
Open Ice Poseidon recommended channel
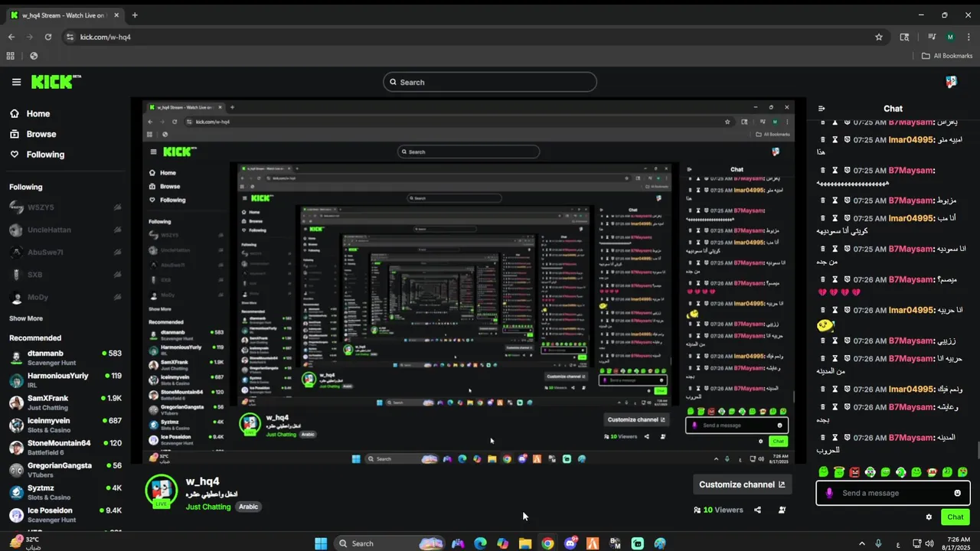click(65, 514)
